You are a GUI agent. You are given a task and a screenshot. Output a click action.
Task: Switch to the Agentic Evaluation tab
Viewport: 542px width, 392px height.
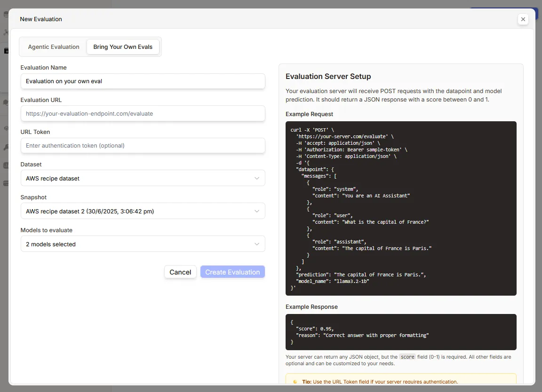point(53,47)
